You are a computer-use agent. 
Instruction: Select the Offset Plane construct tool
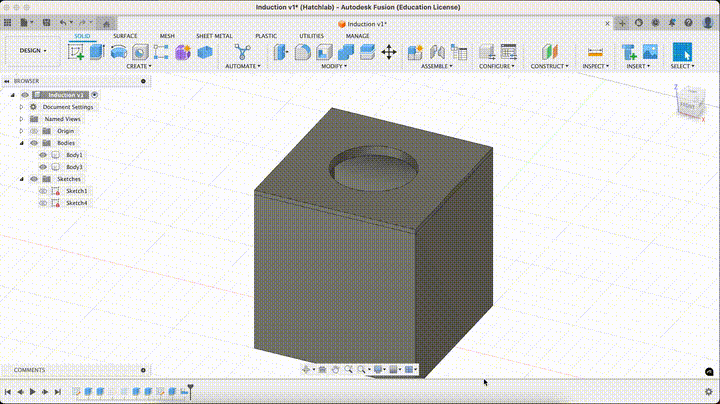(549, 52)
